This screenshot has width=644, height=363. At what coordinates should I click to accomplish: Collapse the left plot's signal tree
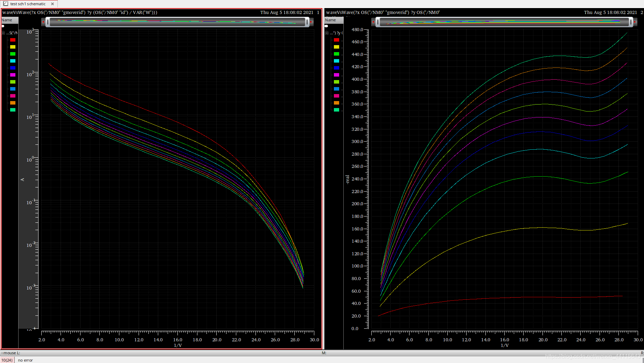[x=3, y=33]
